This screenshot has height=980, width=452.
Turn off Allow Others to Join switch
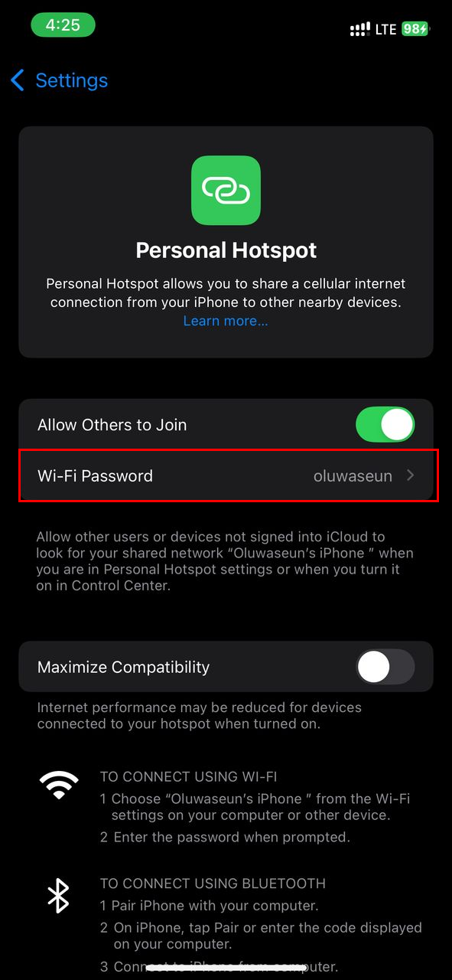click(385, 425)
